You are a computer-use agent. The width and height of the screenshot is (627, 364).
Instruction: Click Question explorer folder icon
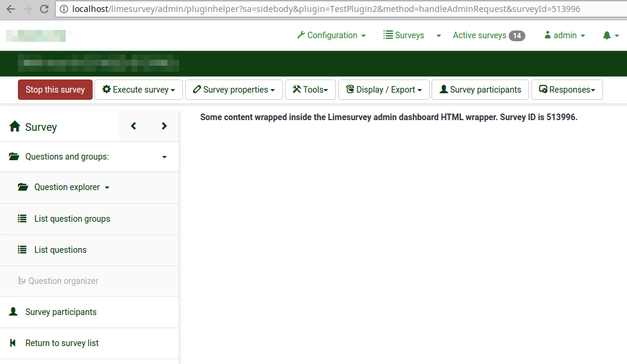click(x=23, y=187)
